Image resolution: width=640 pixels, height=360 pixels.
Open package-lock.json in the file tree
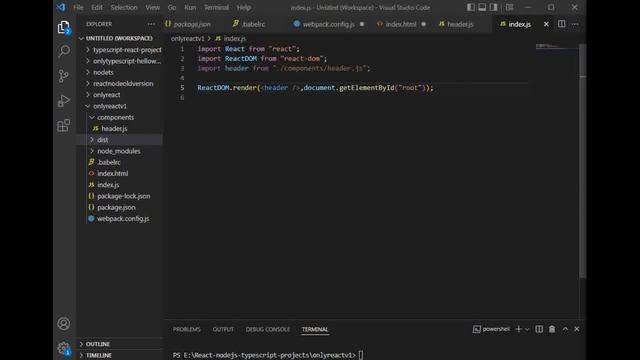pyautogui.click(x=119, y=196)
